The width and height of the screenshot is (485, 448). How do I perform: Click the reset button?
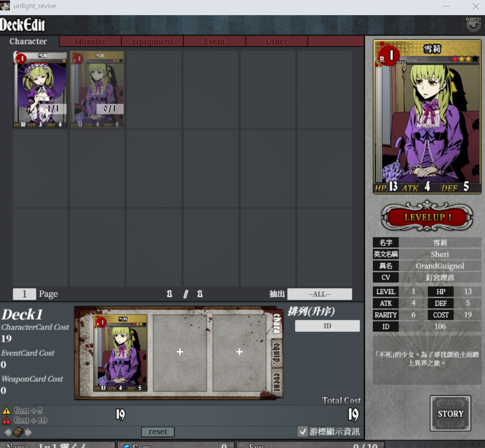(158, 432)
